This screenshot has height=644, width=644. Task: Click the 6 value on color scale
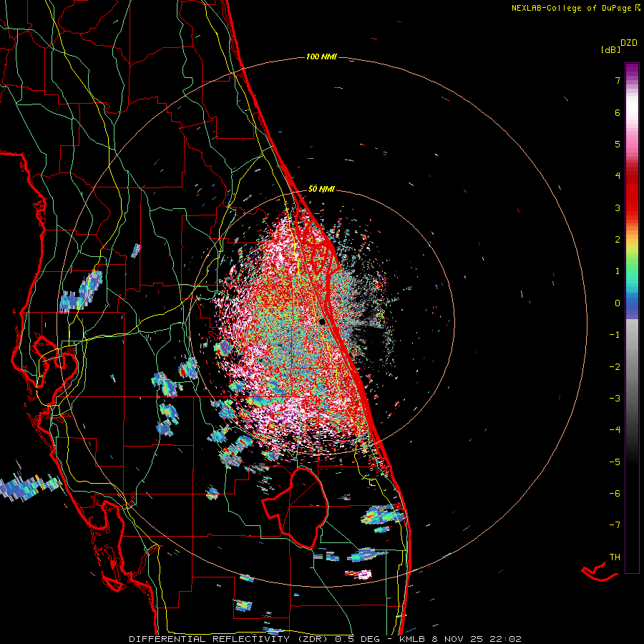(618, 112)
